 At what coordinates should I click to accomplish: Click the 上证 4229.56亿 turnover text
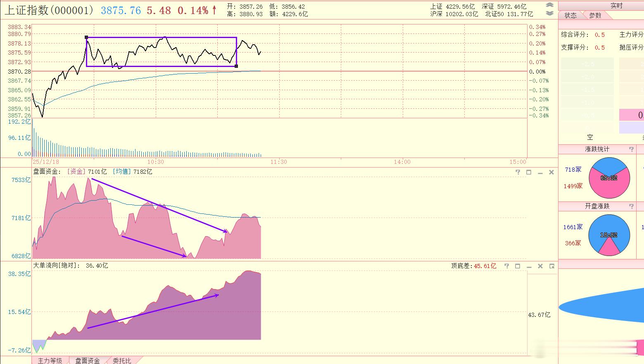pyautogui.click(x=452, y=7)
